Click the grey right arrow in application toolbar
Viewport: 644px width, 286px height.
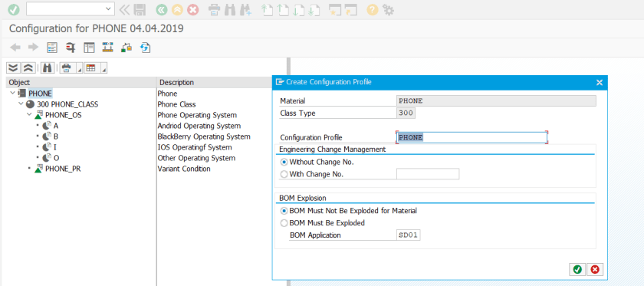pyautogui.click(x=33, y=48)
